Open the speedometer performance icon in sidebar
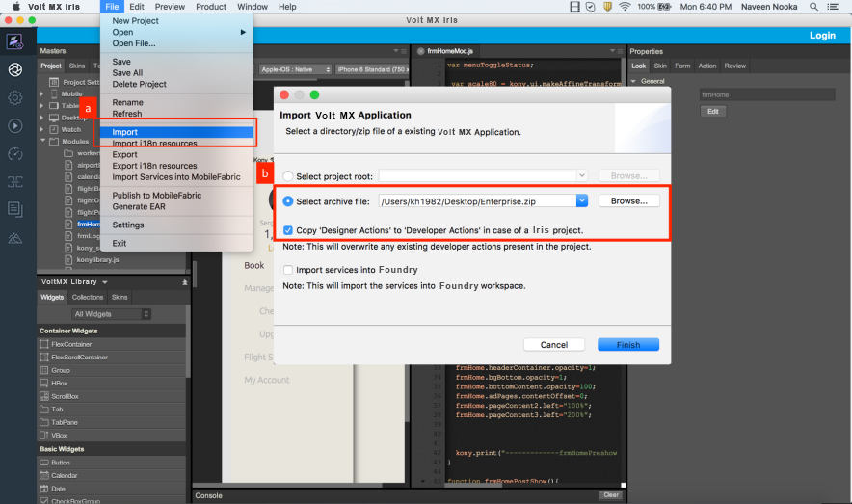This screenshot has height=504, width=852. (15, 153)
